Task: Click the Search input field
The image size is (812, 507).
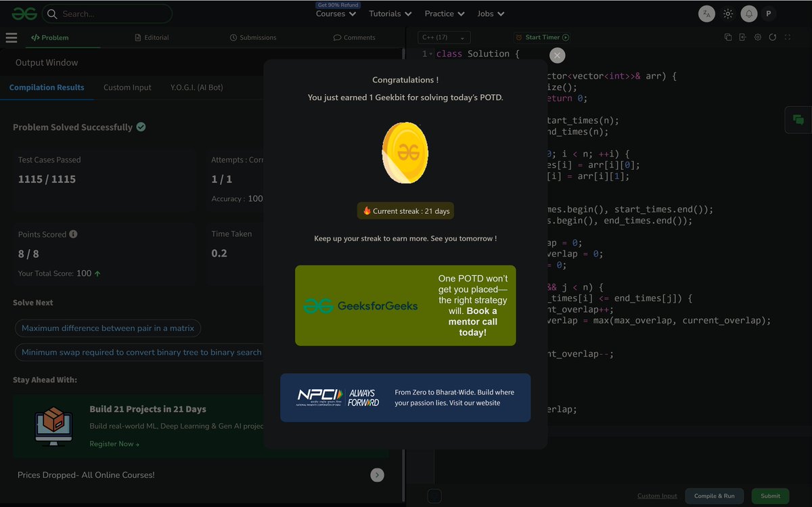Action: tap(108, 14)
